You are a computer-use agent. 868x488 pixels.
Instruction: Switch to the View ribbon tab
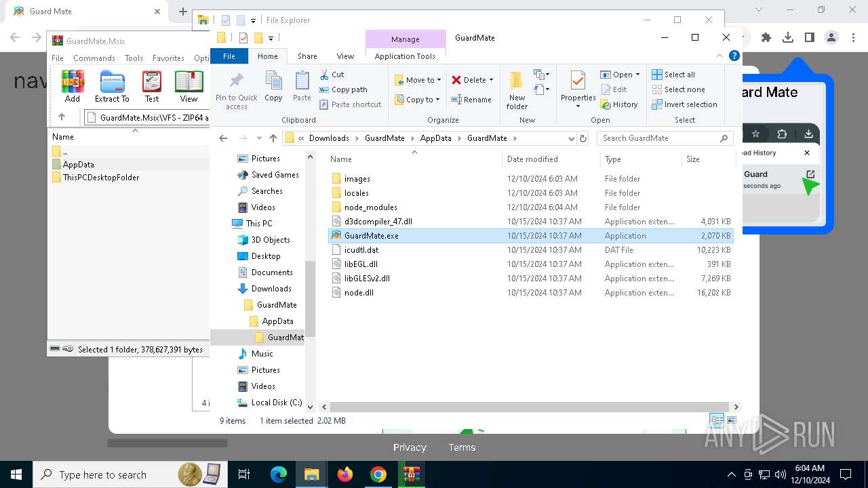[345, 56]
